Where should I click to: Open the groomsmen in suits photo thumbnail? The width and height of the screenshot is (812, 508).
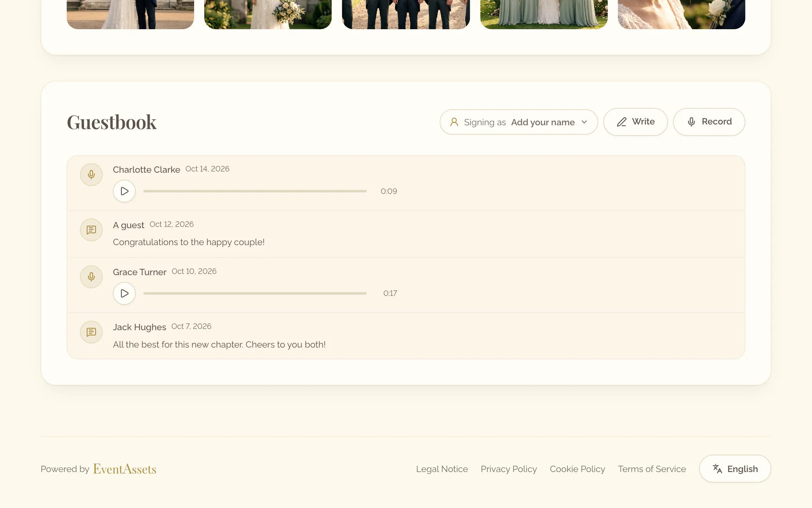406,14
